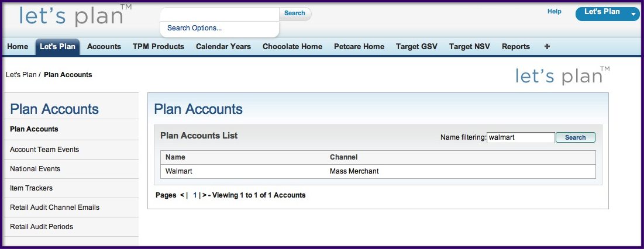
Task: Open Petcare Home tab
Action: click(359, 47)
